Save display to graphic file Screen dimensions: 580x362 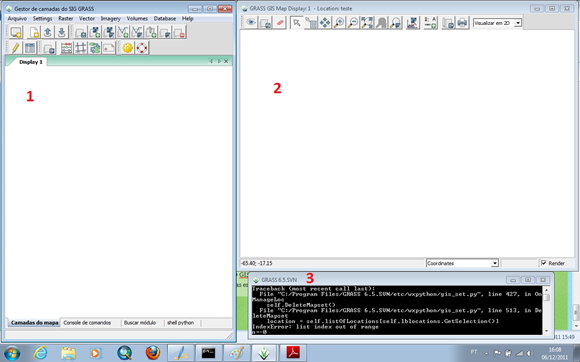(448, 23)
